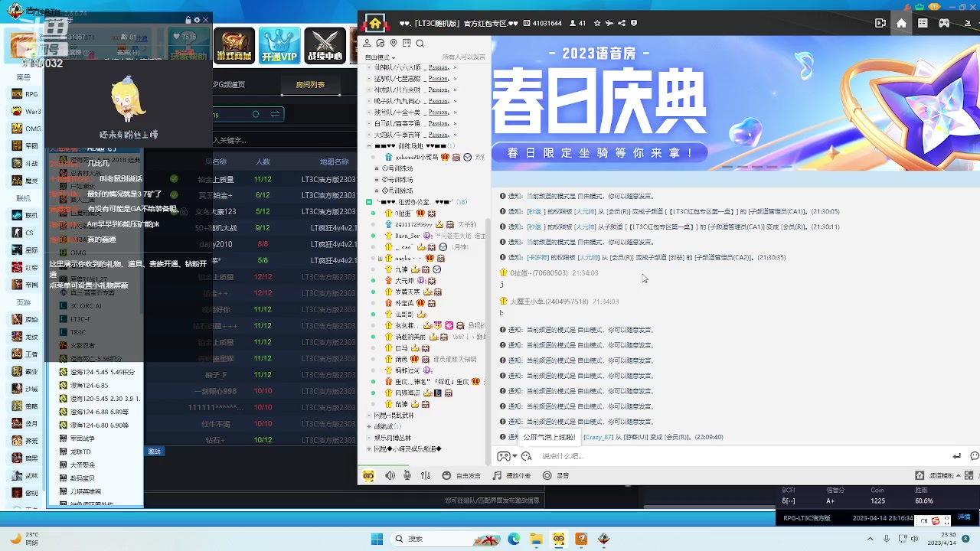This screenshot has width=980, height=551.
Task: Open the mini-game icon left of chat input
Action: [503, 456]
